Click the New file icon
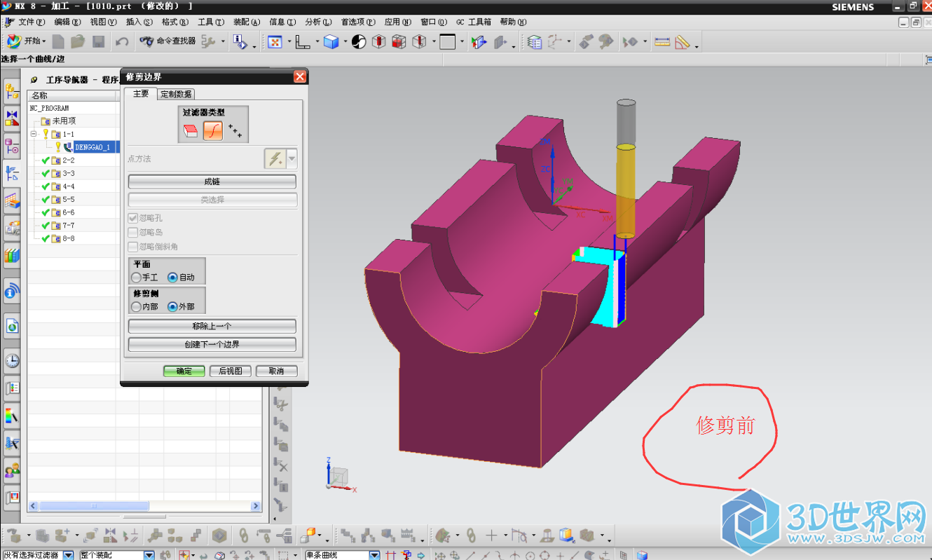Image resolution: width=932 pixels, height=560 pixels. pyautogui.click(x=59, y=42)
